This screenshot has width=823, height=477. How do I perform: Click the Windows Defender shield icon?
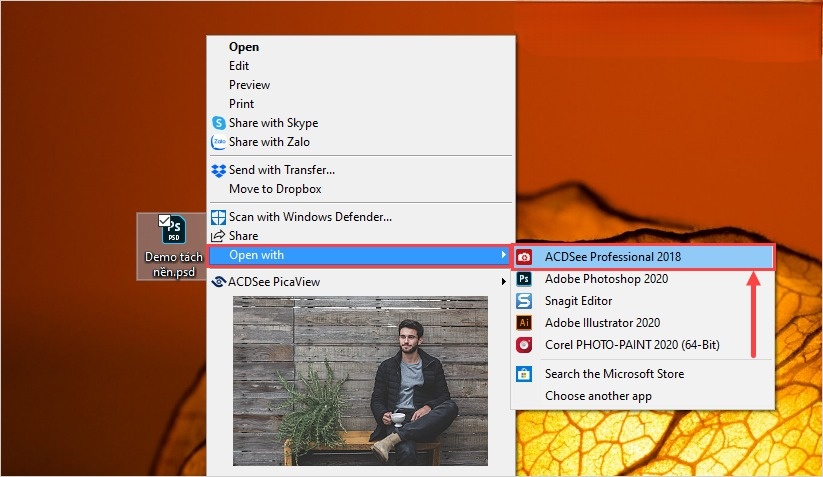[219, 216]
